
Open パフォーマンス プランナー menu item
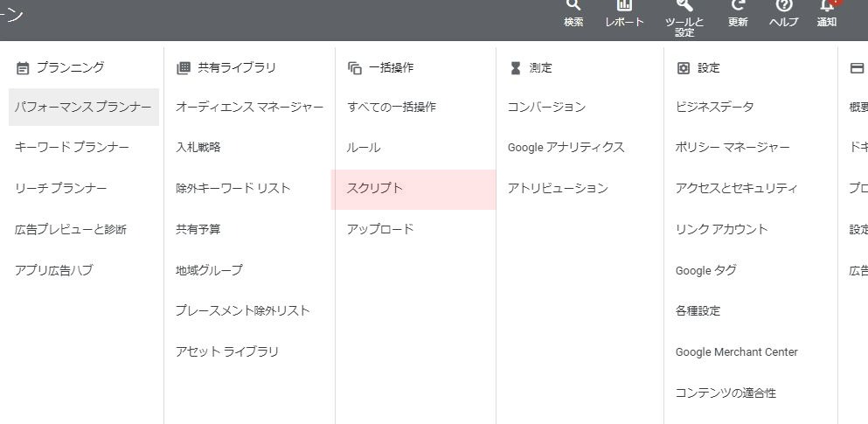coord(83,107)
